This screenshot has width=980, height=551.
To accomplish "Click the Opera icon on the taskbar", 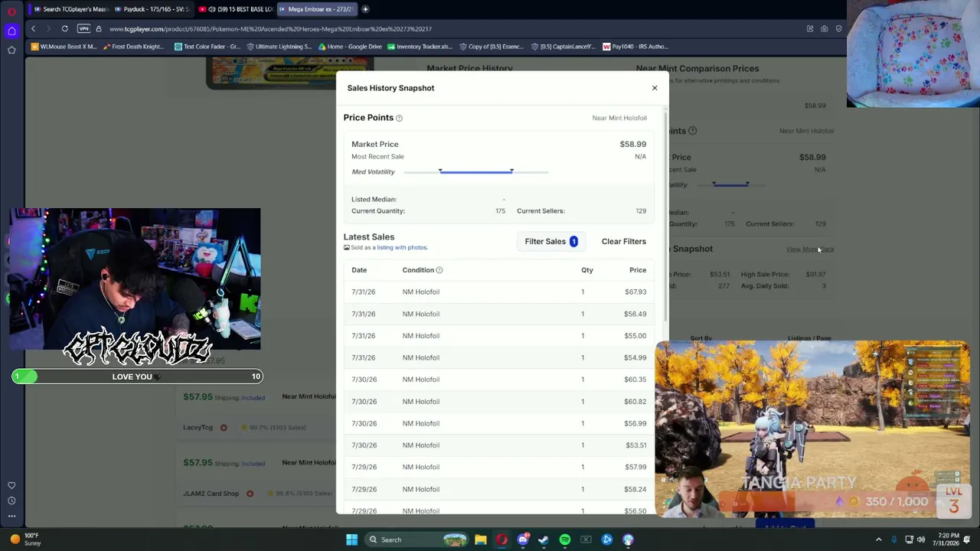I will point(501,540).
